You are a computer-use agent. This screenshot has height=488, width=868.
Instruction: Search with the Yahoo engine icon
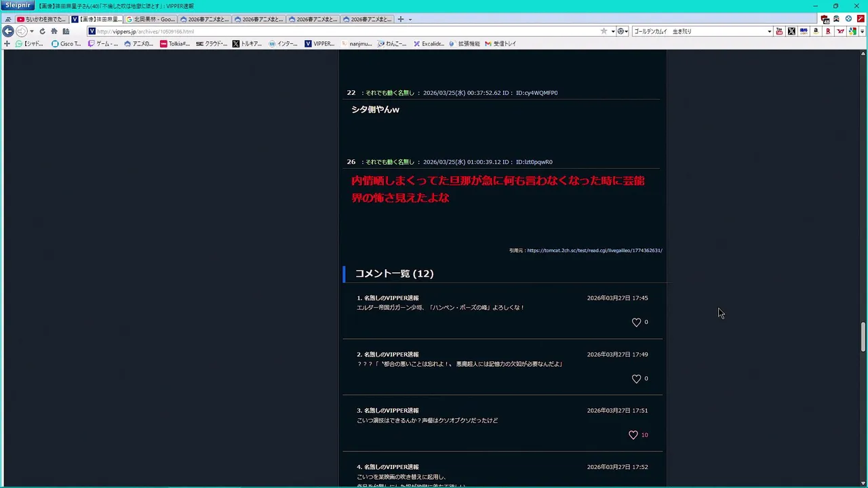840,31
